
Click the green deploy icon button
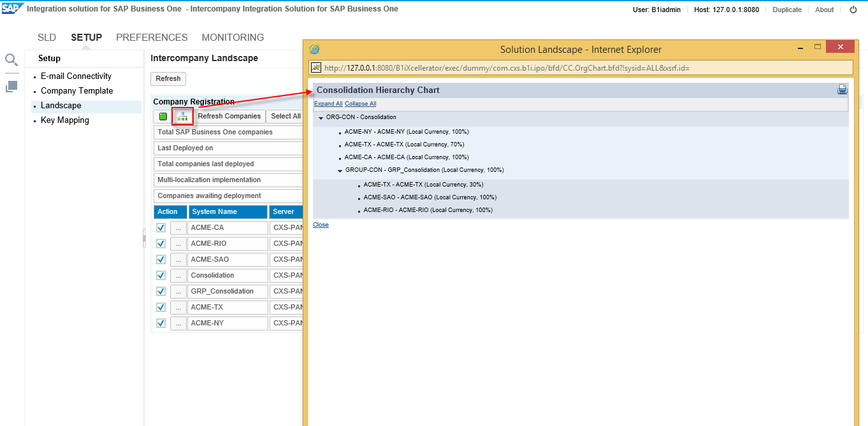(x=163, y=117)
